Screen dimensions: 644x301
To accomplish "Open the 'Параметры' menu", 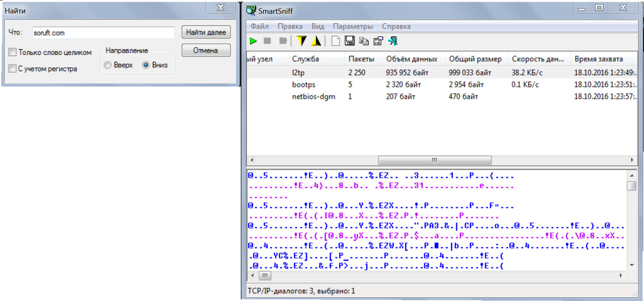I will (353, 26).
